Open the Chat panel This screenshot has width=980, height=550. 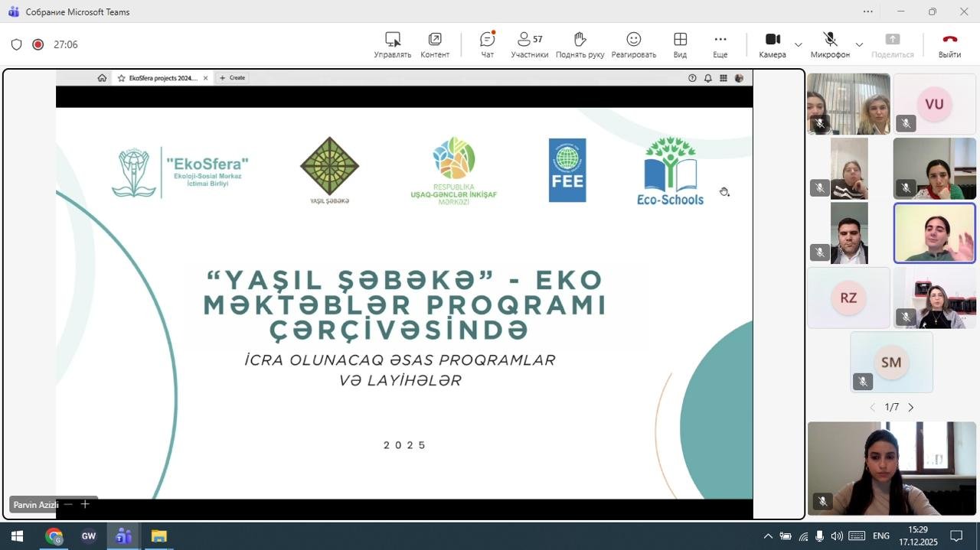(487, 44)
